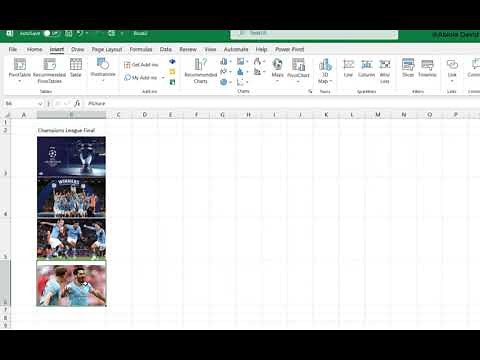Select column K header
The height and width of the screenshot is (360, 480).
pos(326,115)
